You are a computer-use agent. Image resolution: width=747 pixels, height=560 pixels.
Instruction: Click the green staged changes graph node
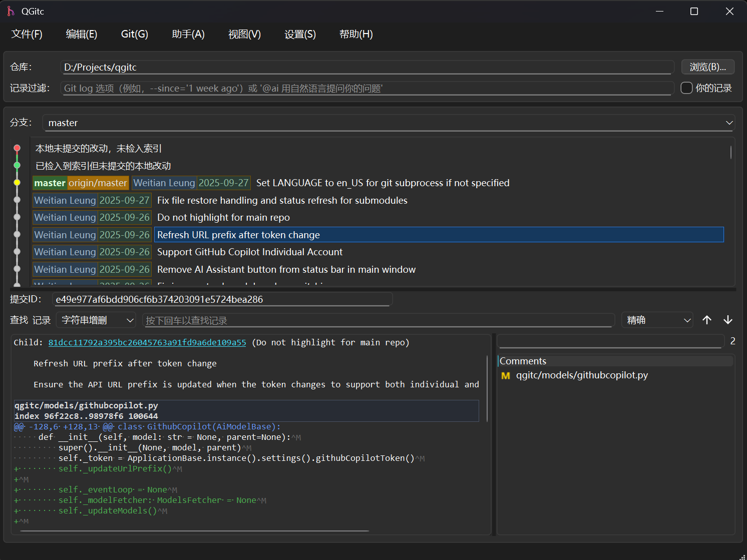click(17, 165)
